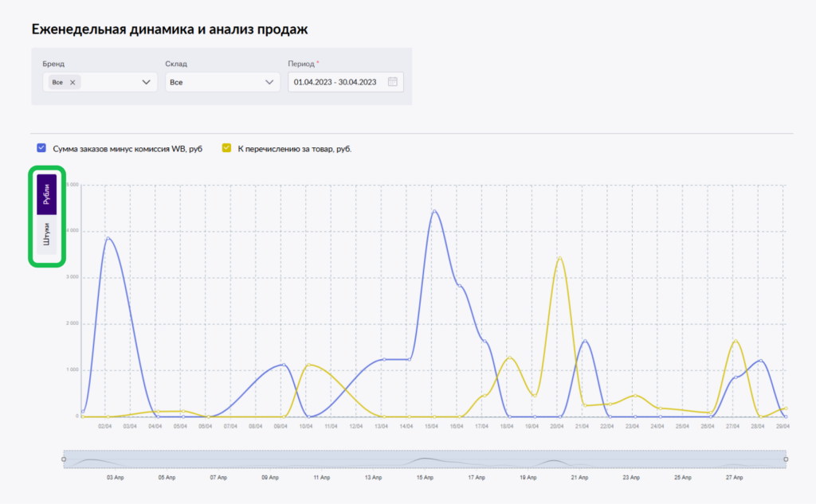The image size is (816, 504).
Task: Click the blue peak point at 15/04
Action: point(433,212)
